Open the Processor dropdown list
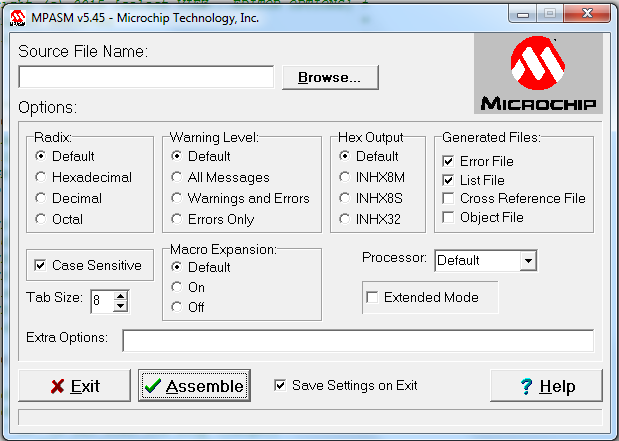The height and width of the screenshot is (441, 619). pyautogui.click(x=528, y=261)
